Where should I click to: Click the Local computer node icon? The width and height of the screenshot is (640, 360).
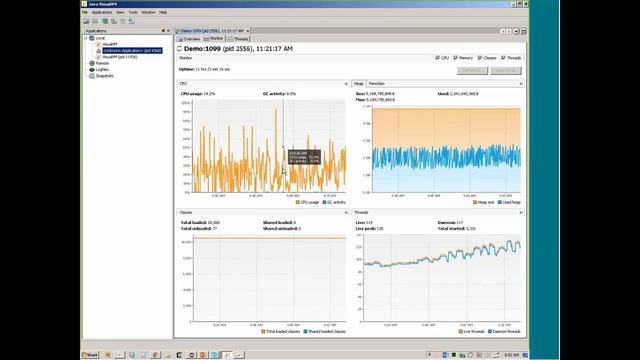click(92, 38)
